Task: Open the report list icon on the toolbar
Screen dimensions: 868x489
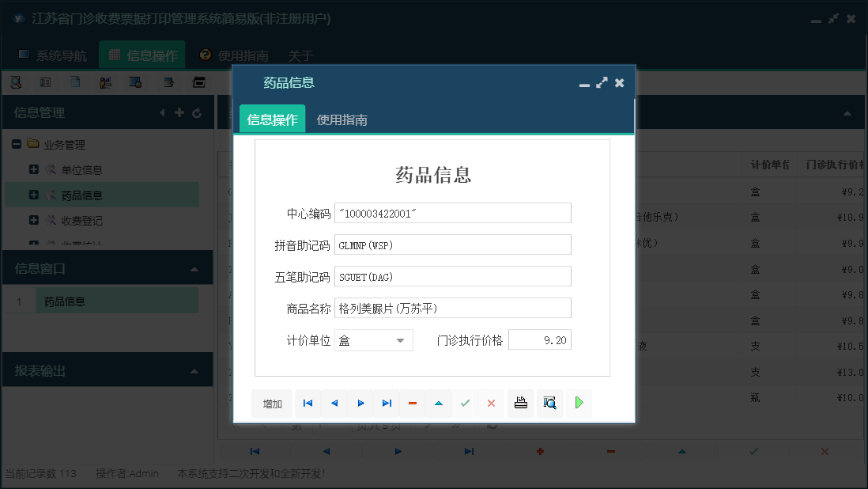Action: coord(47,81)
